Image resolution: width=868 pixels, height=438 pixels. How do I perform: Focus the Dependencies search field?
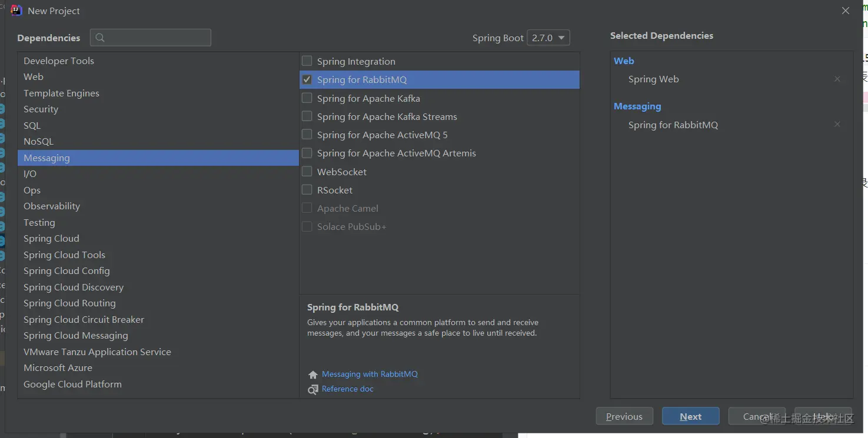pos(151,38)
